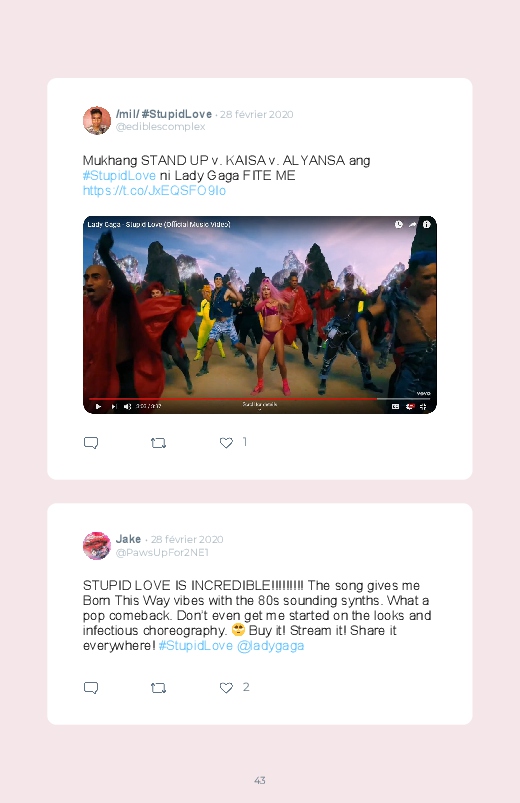Click the Watch Later clock icon

399,224
